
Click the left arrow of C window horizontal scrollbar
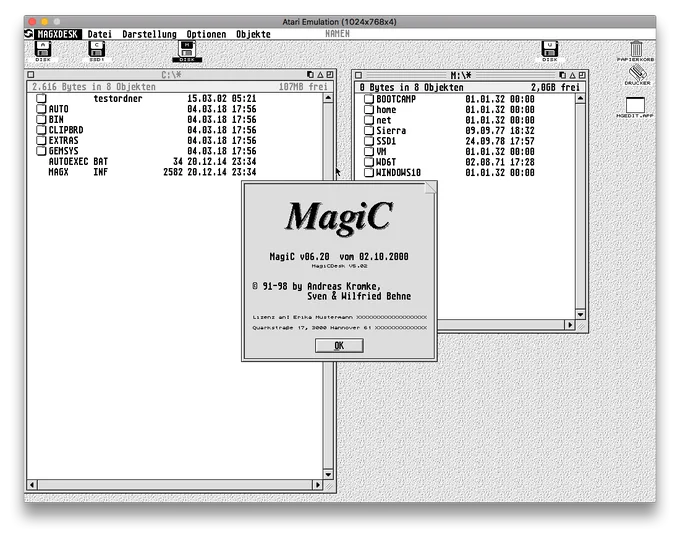[x=33, y=485]
